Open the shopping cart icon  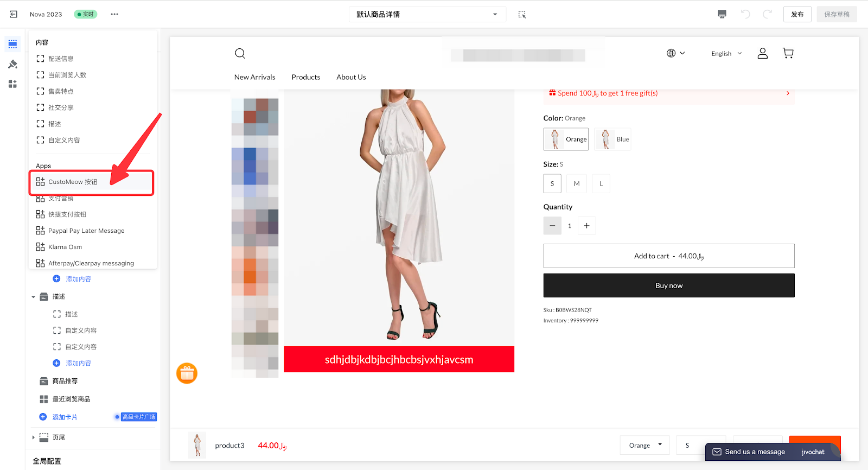tap(788, 53)
